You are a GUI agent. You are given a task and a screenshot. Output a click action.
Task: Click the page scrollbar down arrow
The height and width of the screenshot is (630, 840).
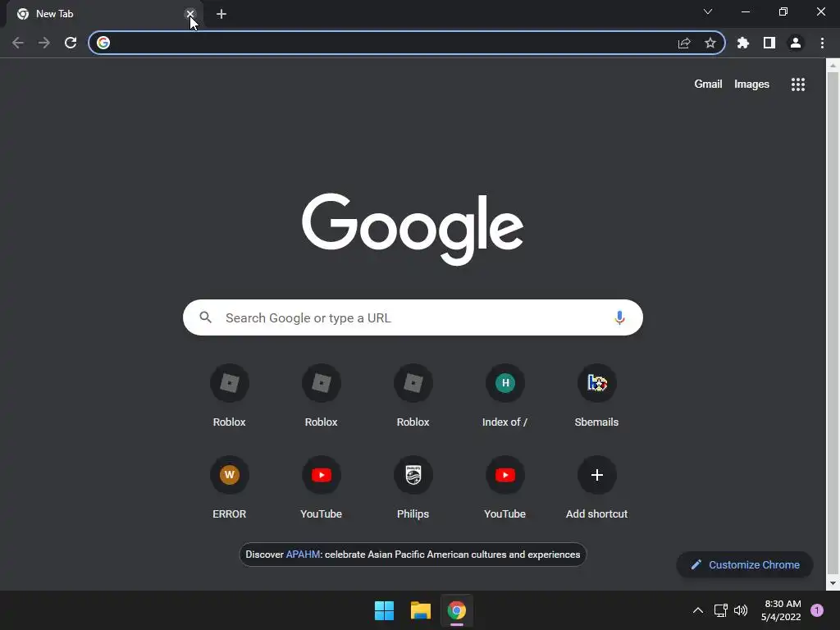(833, 584)
